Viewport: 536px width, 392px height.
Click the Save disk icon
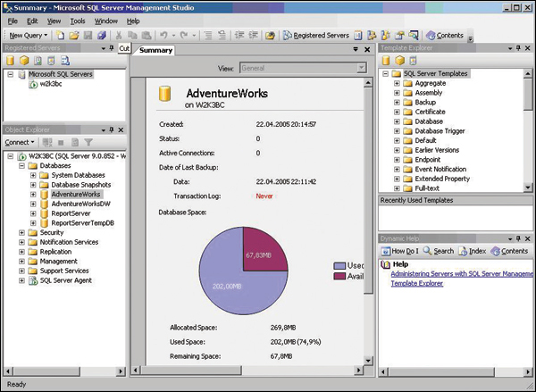tap(88, 35)
